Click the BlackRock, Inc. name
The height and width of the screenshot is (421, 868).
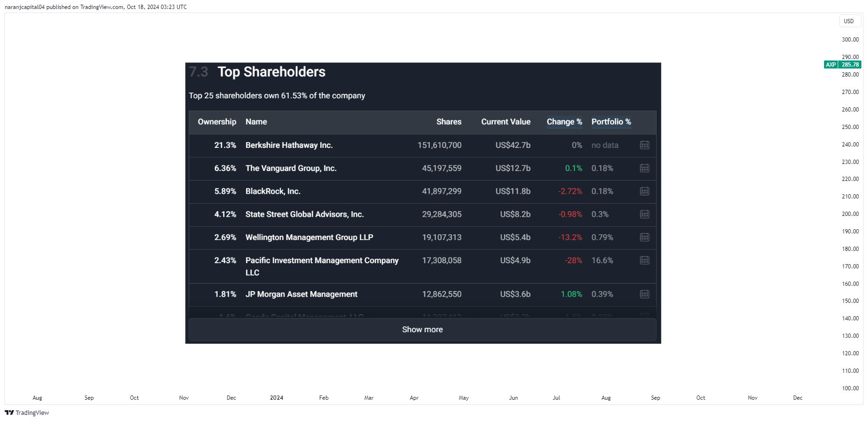pyautogui.click(x=273, y=191)
